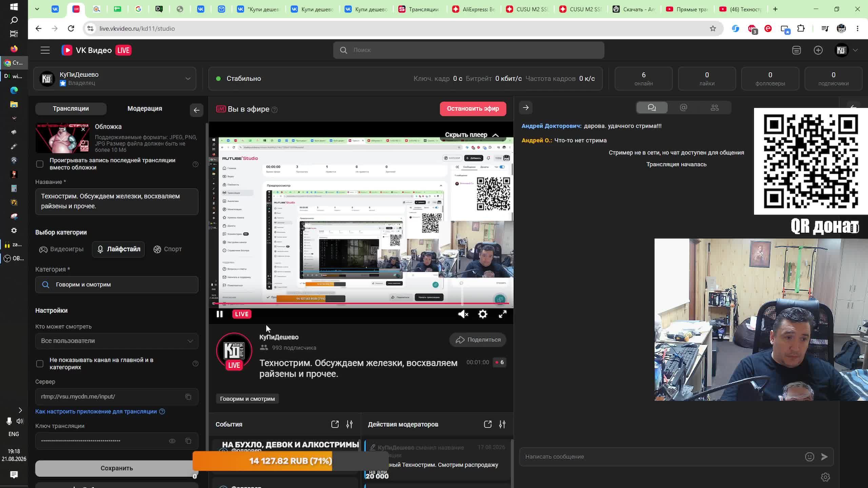
Task: Open the Chrome extensions puzzle icon
Action: pos(801,28)
